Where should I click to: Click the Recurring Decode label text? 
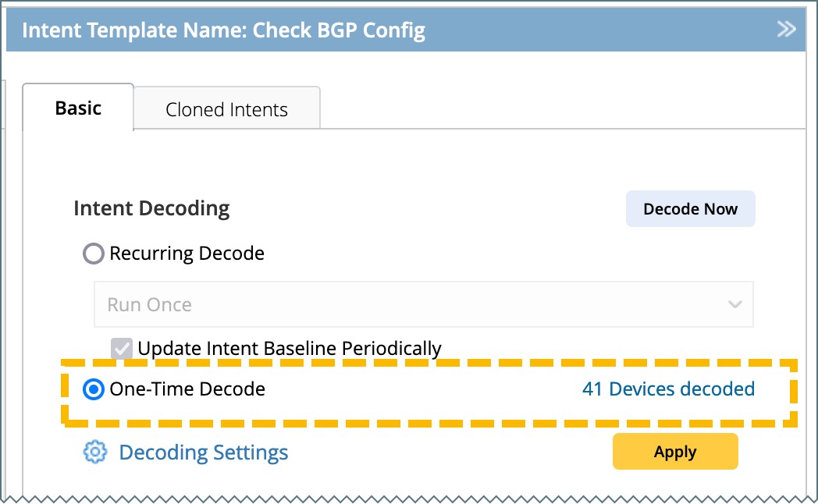(x=187, y=254)
